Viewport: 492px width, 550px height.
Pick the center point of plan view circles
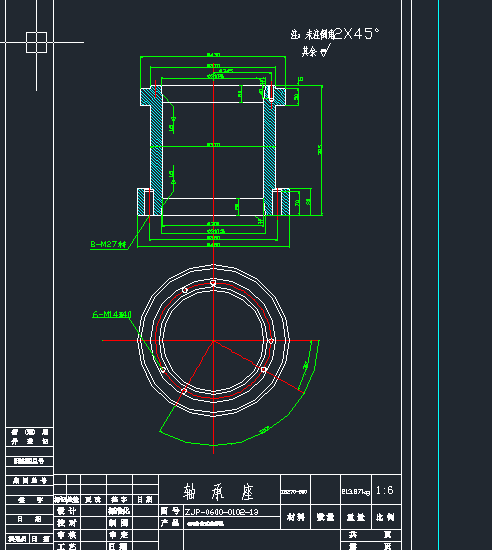click(x=213, y=341)
